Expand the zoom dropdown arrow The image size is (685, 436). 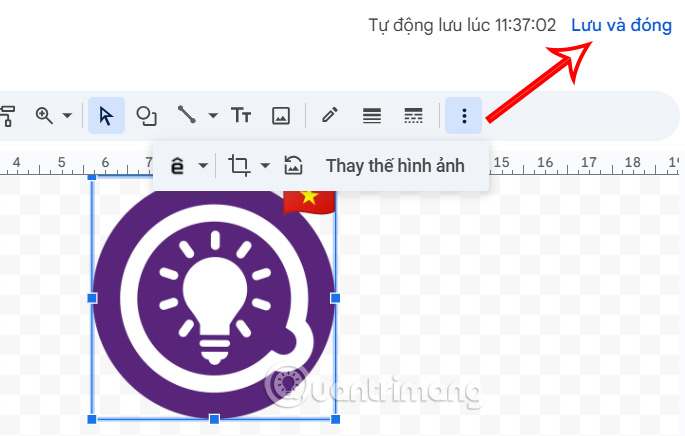(67, 116)
